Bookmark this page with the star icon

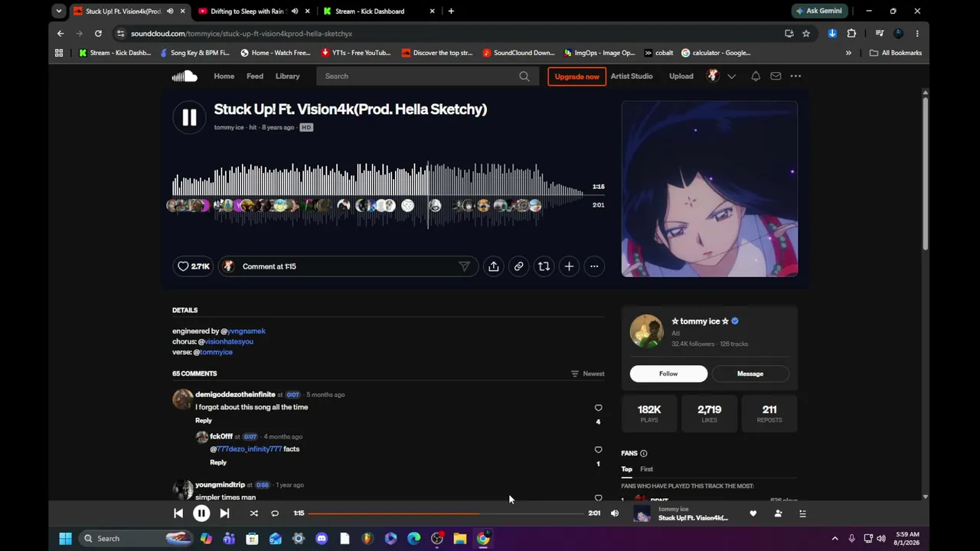click(x=806, y=34)
